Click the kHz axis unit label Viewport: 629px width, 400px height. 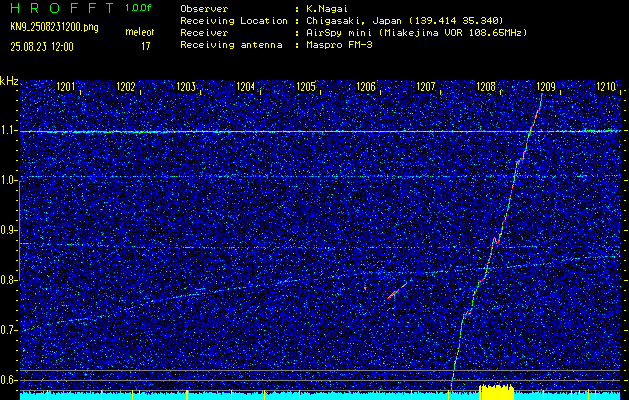[x=10, y=81]
